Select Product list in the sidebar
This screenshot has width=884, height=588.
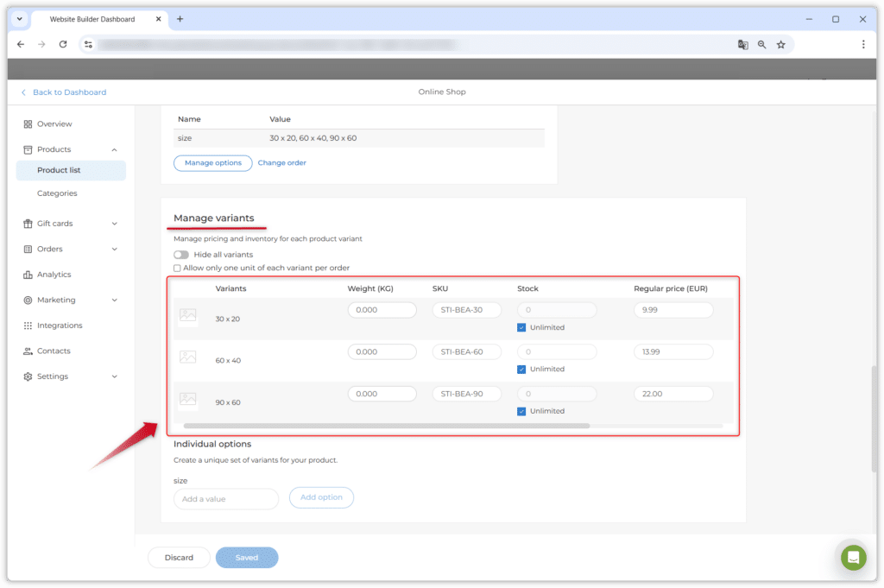pyautogui.click(x=59, y=170)
